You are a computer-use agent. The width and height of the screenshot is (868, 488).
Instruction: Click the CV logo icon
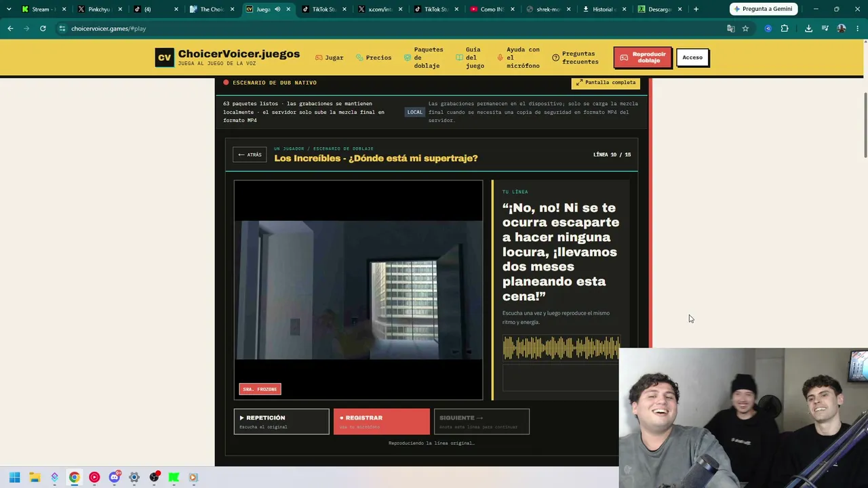click(164, 58)
